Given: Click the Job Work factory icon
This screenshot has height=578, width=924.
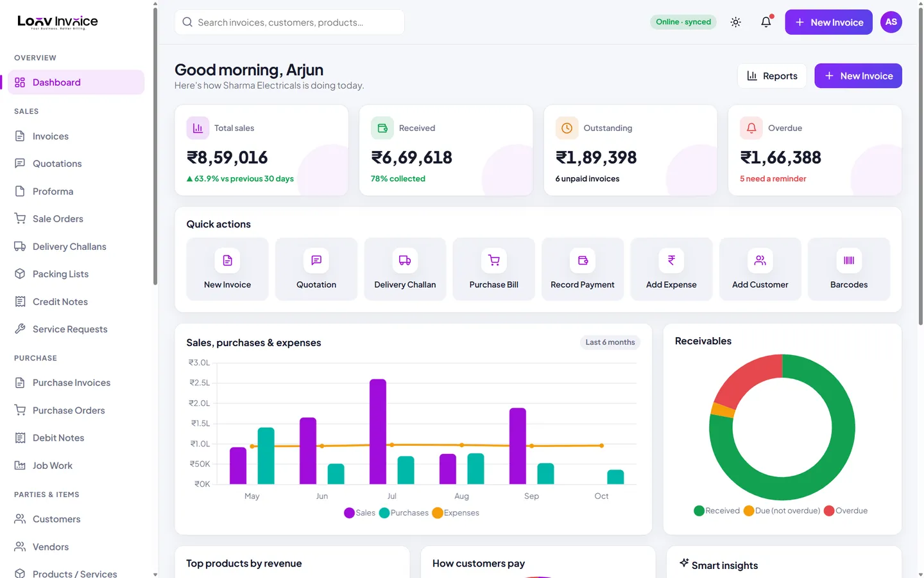Looking at the screenshot, I should tap(20, 465).
